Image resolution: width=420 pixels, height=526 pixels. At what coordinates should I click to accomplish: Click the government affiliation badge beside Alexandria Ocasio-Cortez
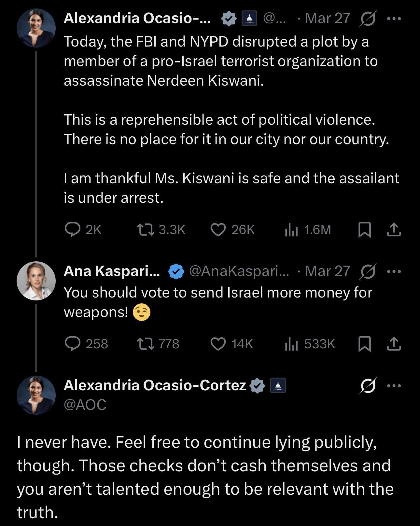coord(278,385)
